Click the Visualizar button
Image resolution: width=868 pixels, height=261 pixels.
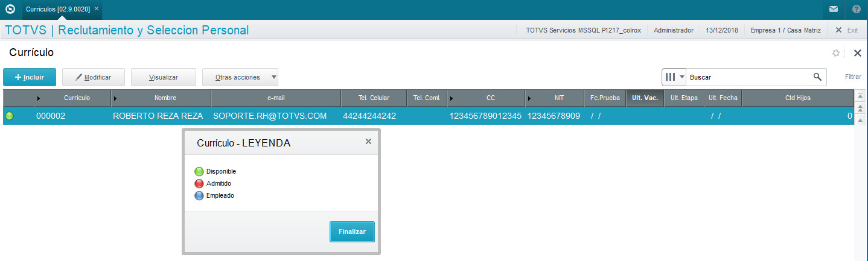[x=164, y=77]
